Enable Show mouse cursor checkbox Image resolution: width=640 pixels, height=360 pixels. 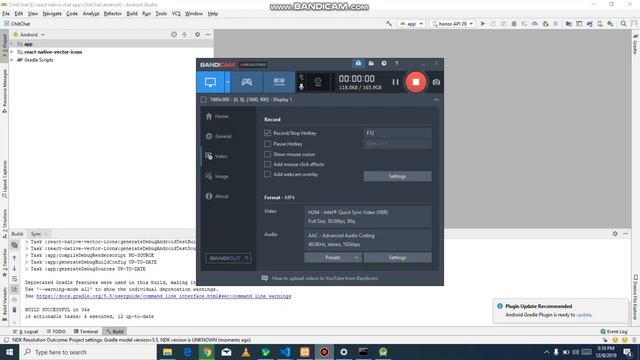267,154
